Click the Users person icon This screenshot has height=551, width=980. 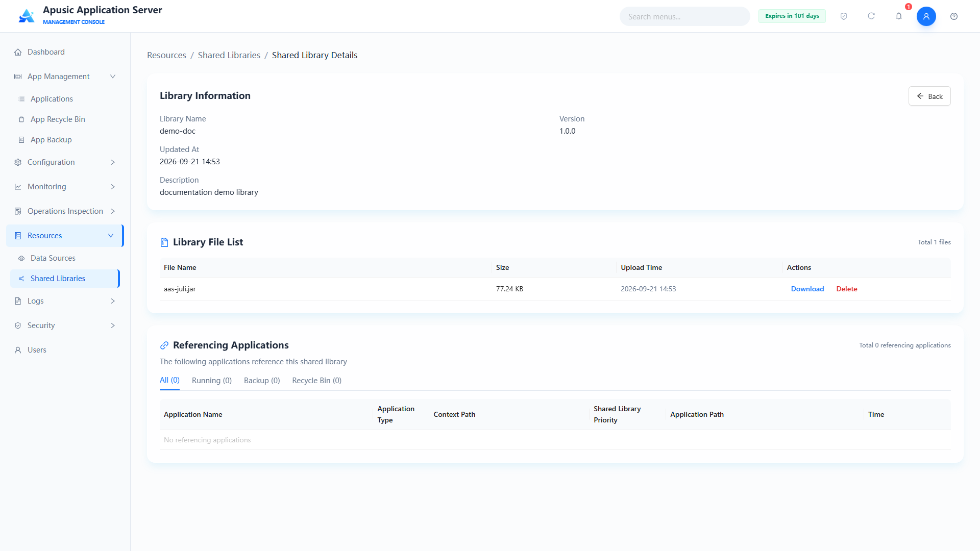[x=18, y=350]
